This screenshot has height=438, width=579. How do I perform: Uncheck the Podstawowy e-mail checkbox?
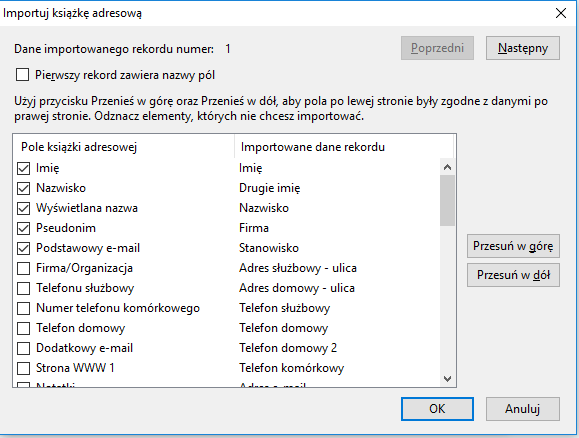pos(24,248)
